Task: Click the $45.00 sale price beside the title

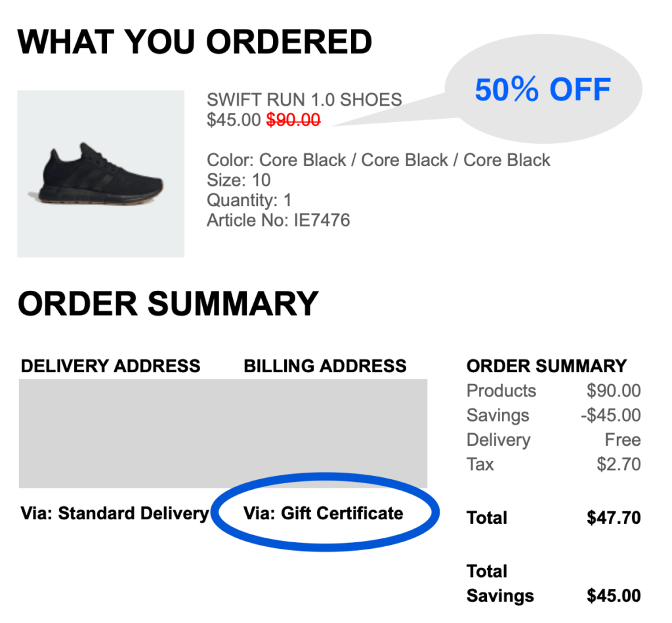Action: [234, 120]
